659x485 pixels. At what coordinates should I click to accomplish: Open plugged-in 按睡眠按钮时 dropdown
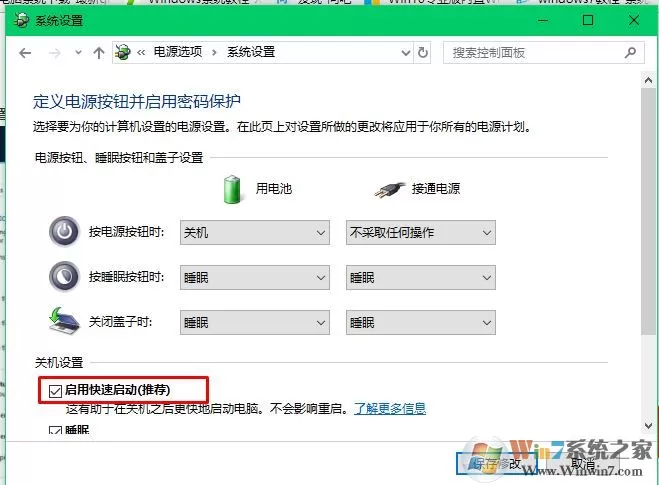point(421,277)
